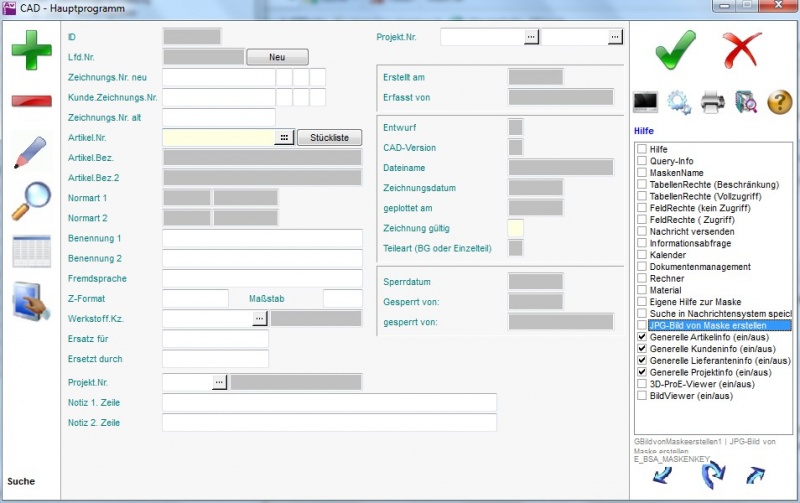Click the Stückliste button
This screenshot has width=800, height=503.
pyautogui.click(x=329, y=138)
